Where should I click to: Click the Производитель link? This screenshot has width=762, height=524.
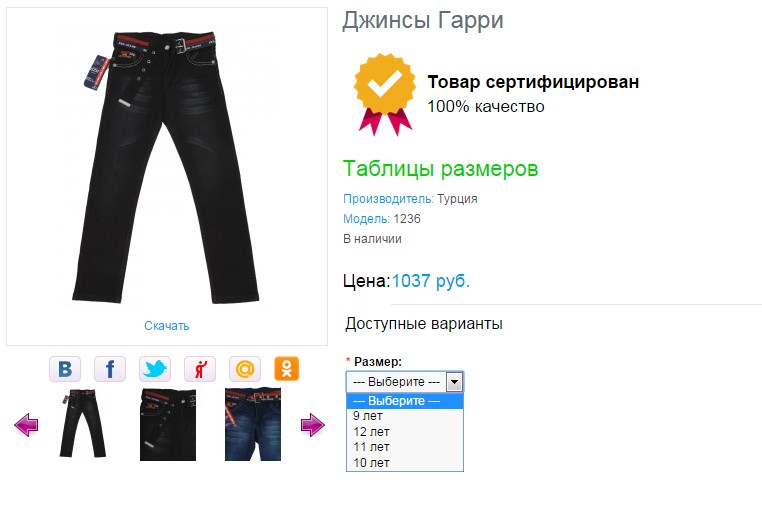388,199
